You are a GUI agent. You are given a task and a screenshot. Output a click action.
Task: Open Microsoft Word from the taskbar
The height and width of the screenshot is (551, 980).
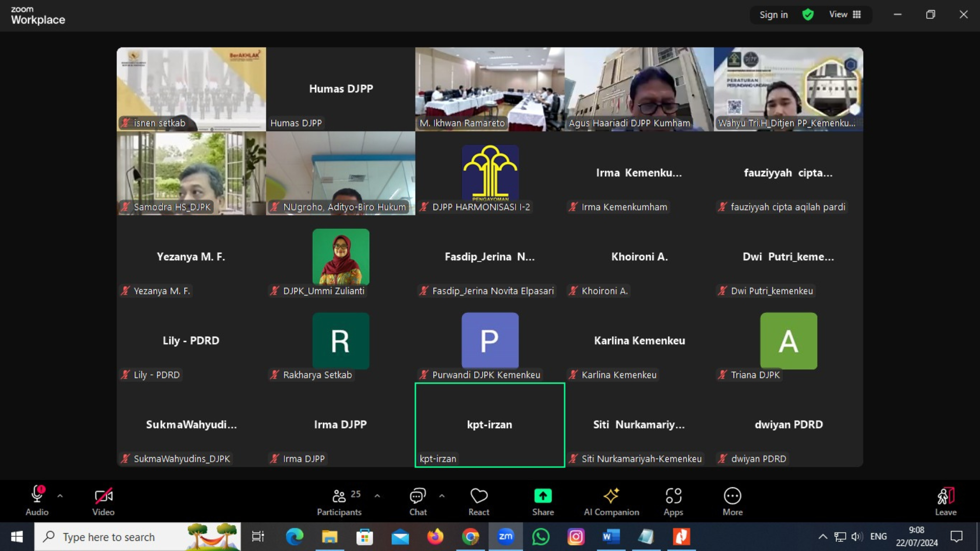coord(611,537)
